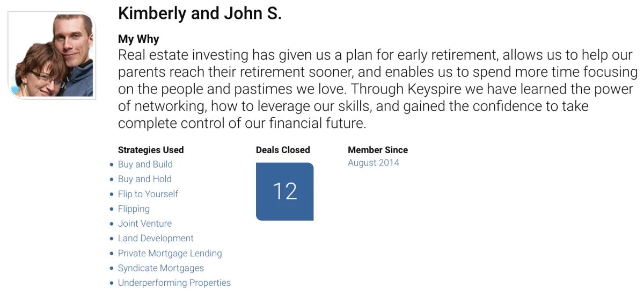Click the Member Since label
Screen dimensions: 644x295
coord(378,150)
